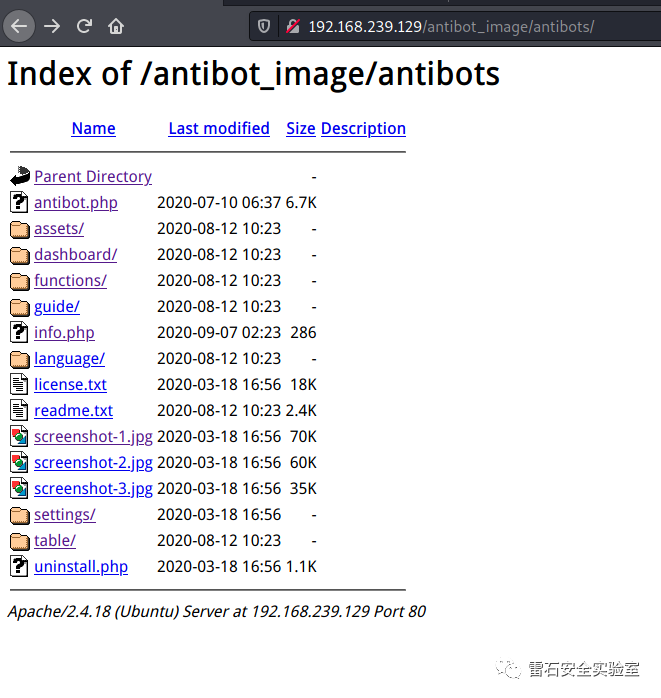Open the dashboard/ folder link
661x698 pixels.
pyautogui.click(x=76, y=255)
